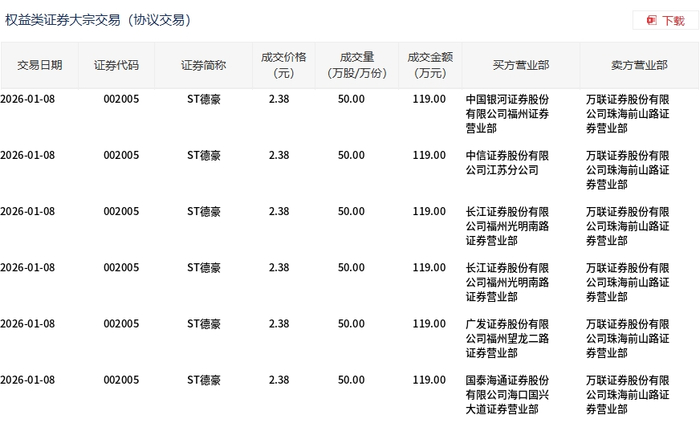This screenshot has height=427, width=700.
Task: Click the 下载 download button
Action: (665, 21)
